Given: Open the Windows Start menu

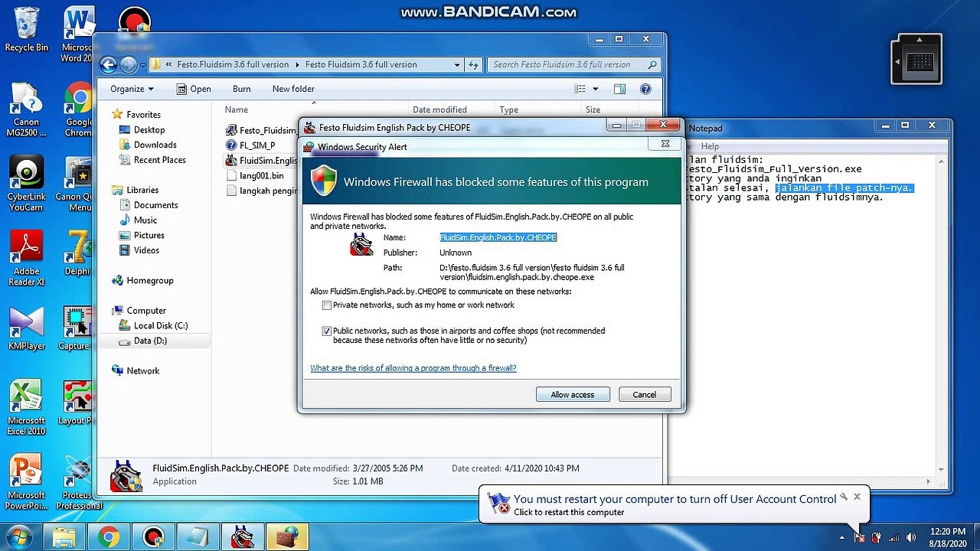Looking at the screenshot, I should (x=20, y=537).
